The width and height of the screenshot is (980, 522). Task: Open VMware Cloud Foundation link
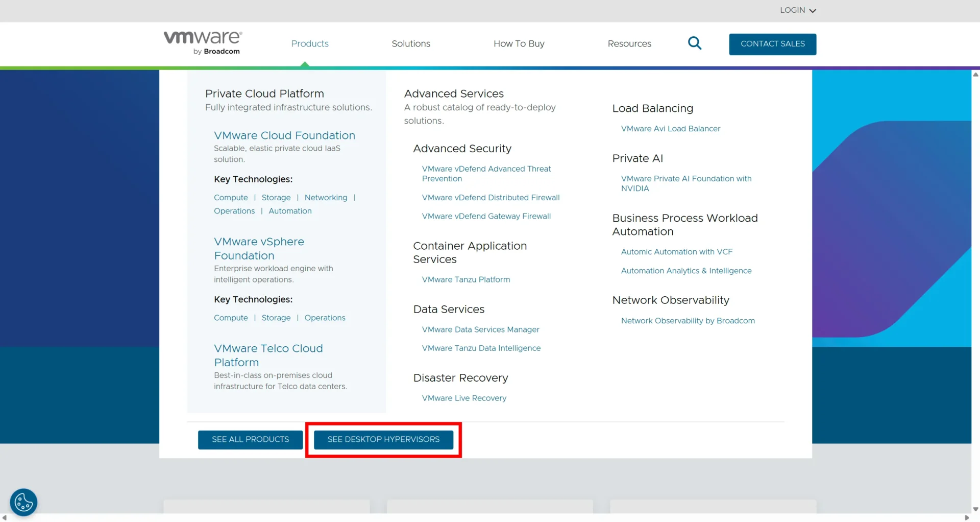pyautogui.click(x=284, y=135)
